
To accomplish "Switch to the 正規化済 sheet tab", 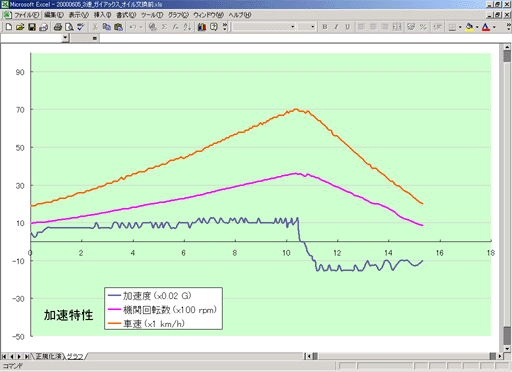I will 48,356.
